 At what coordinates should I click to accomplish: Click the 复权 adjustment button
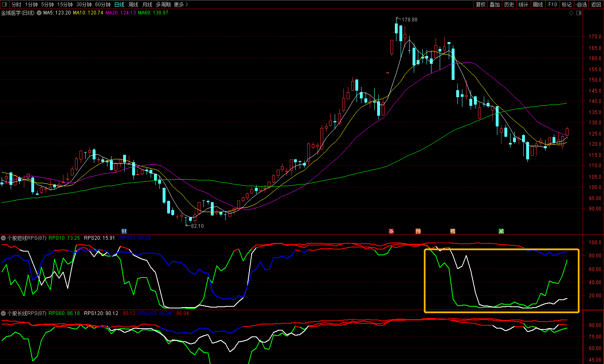click(x=480, y=5)
